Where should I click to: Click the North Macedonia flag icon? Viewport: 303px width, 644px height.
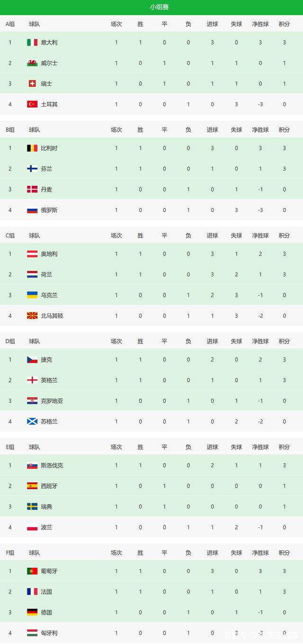[x=32, y=316]
